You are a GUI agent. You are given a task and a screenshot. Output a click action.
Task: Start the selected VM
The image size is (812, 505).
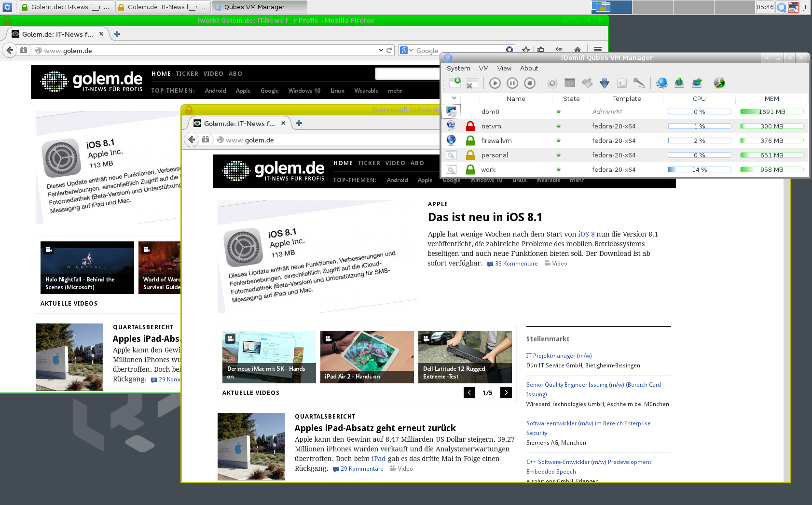point(495,83)
